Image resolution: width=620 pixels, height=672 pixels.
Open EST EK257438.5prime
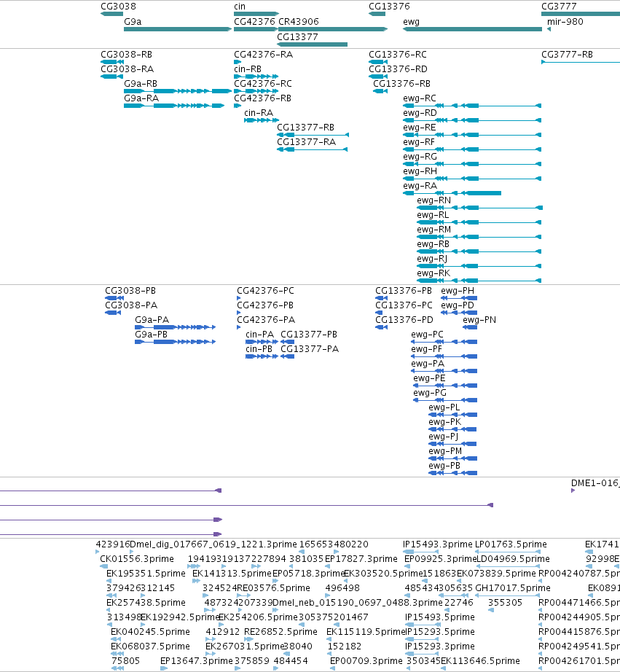coord(146,603)
